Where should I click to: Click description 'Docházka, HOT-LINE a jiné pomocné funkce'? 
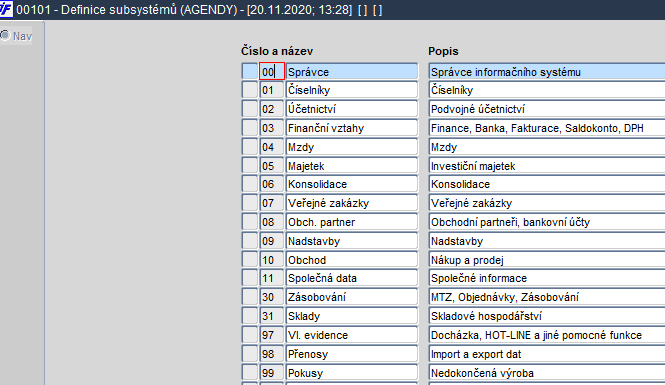(547, 335)
